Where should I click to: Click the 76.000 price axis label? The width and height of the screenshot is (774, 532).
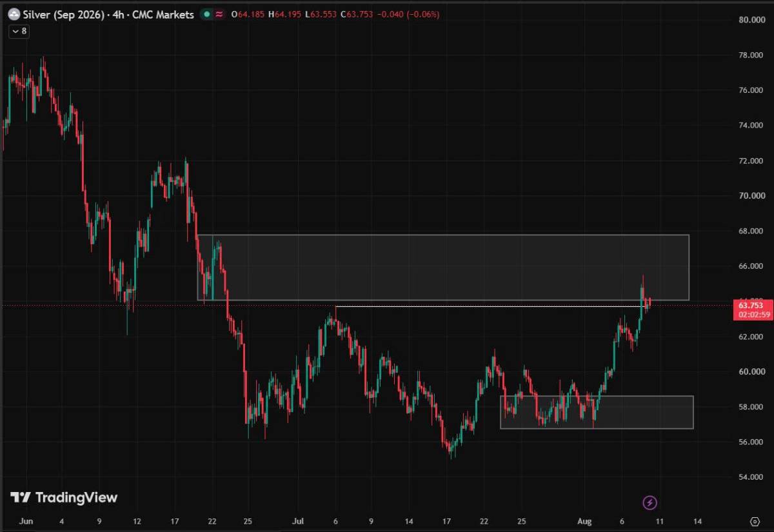click(x=751, y=90)
